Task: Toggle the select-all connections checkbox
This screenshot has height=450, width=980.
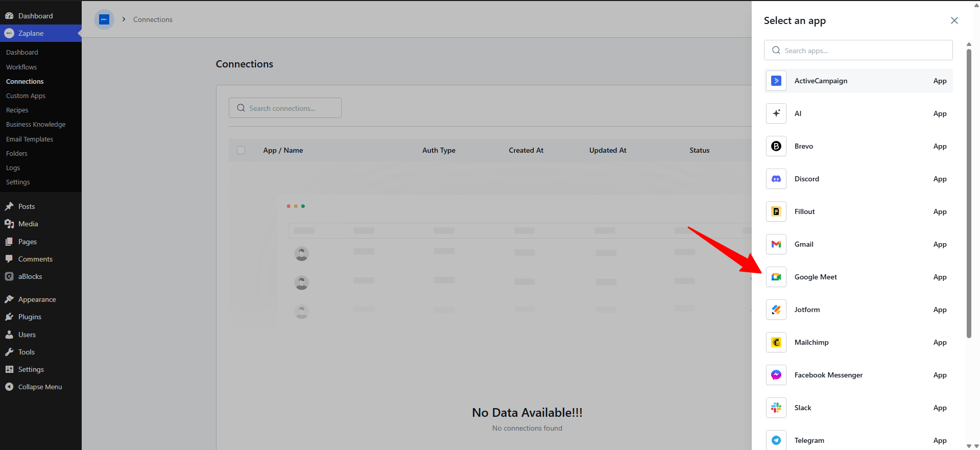Action: pyautogui.click(x=241, y=150)
